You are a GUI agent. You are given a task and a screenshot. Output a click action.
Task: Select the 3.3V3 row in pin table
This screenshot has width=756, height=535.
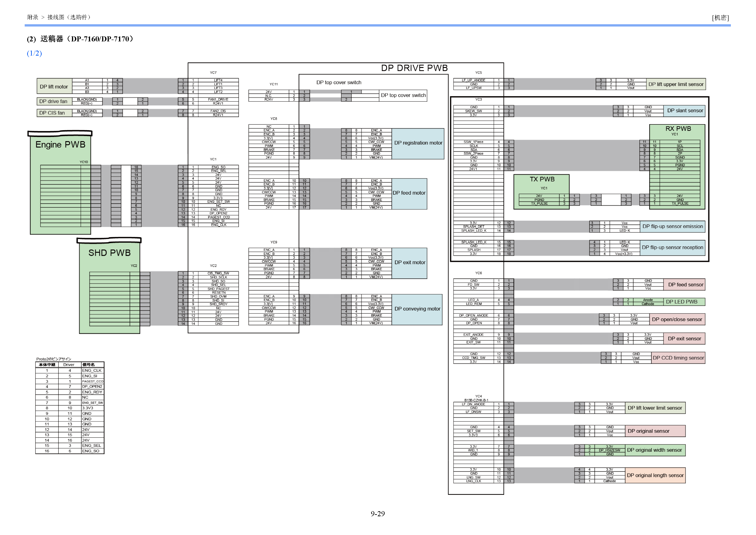[70, 408]
